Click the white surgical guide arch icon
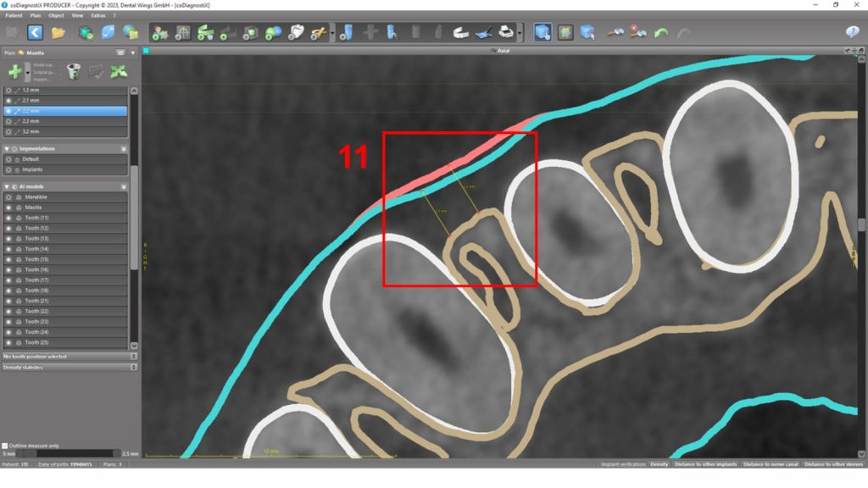Screen dimensions: 868x488 coord(460,33)
